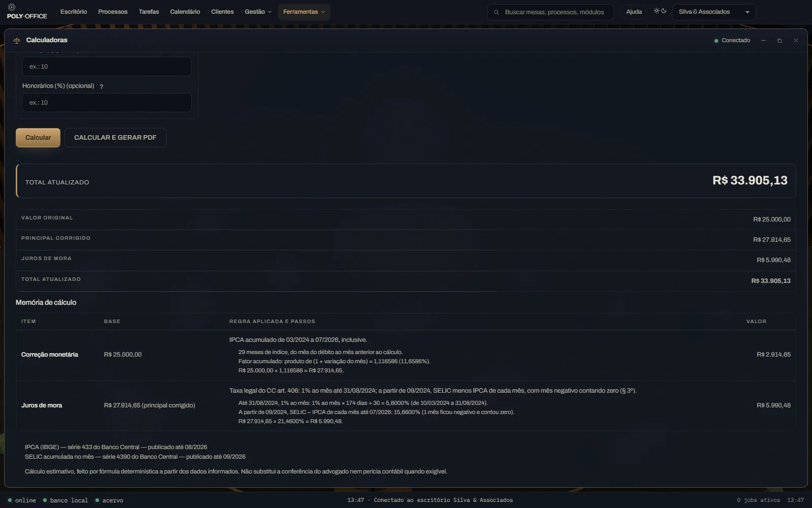Screen dimensions: 812x508
Task: Open the Processos menu item
Action: point(113,12)
